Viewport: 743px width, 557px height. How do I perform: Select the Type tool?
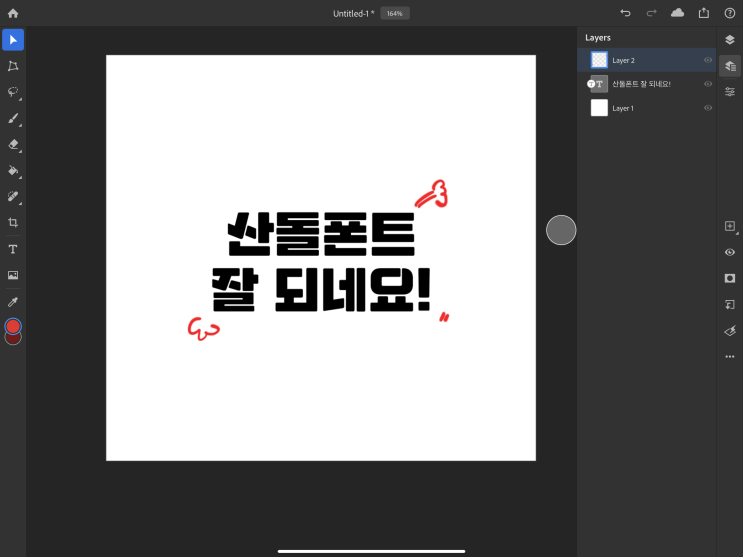[x=13, y=249]
